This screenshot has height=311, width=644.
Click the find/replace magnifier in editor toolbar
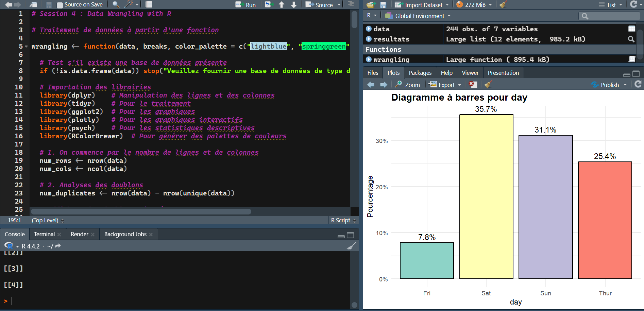[x=116, y=4]
